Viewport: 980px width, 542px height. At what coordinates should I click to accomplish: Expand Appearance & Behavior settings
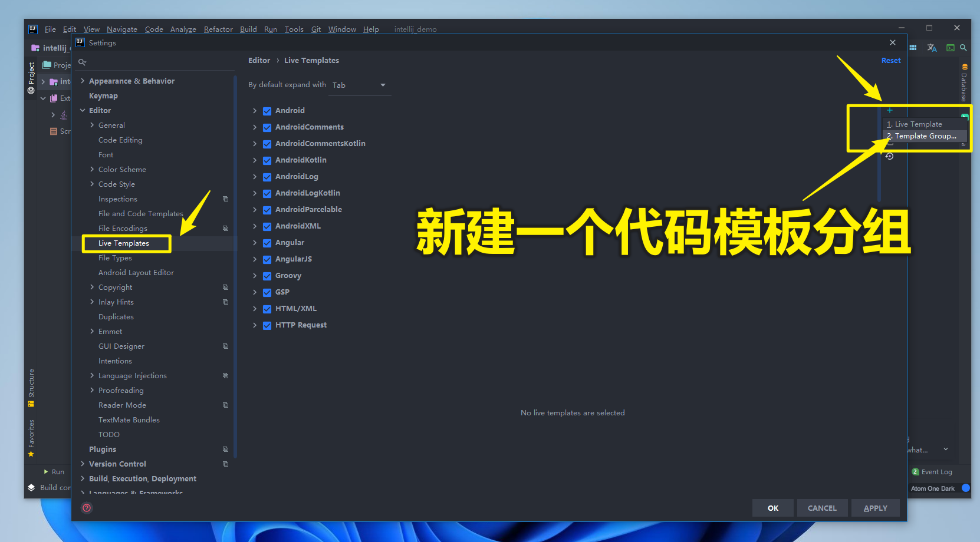click(x=83, y=81)
